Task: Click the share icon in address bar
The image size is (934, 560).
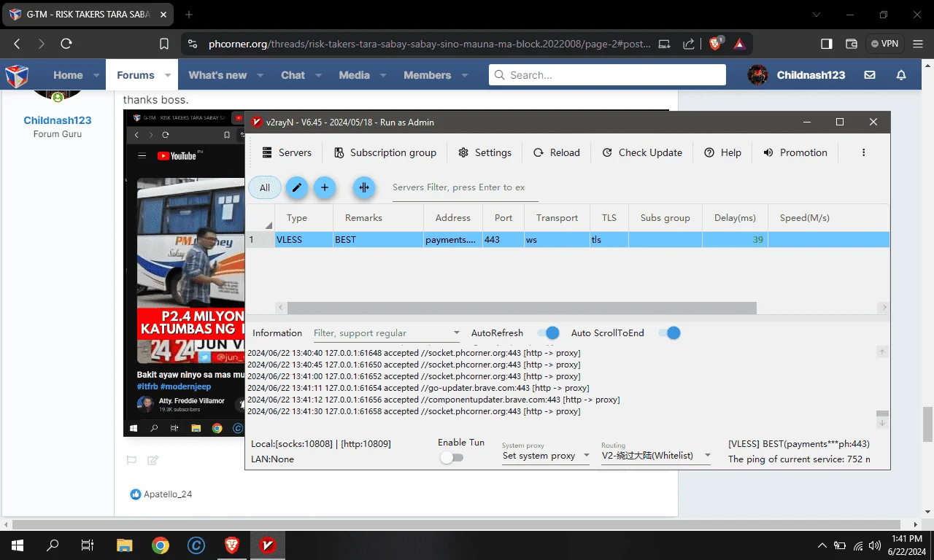Action: pos(689,44)
